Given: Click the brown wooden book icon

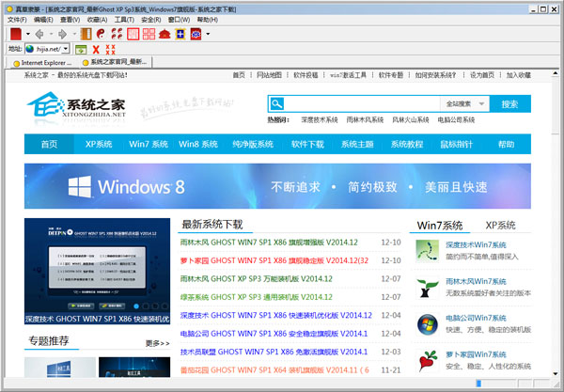Looking at the screenshot, I should pos(86,34).
